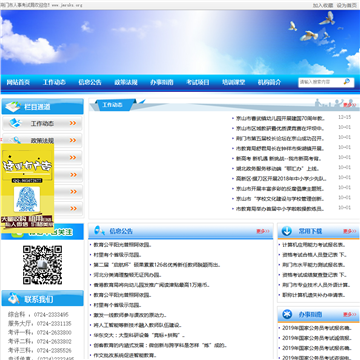Click the 联系我们 header icon
Image resolution: width=360 pixels, height=360 pixels.
coord(14,298)
